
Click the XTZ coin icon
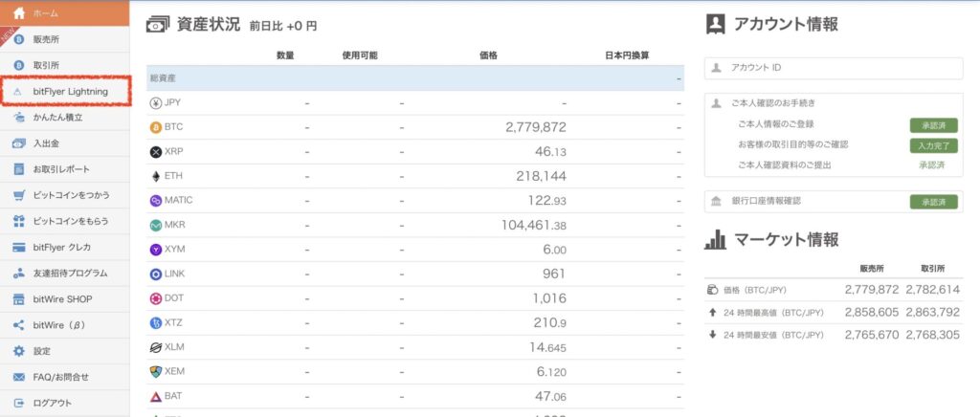tap(156, 322)
